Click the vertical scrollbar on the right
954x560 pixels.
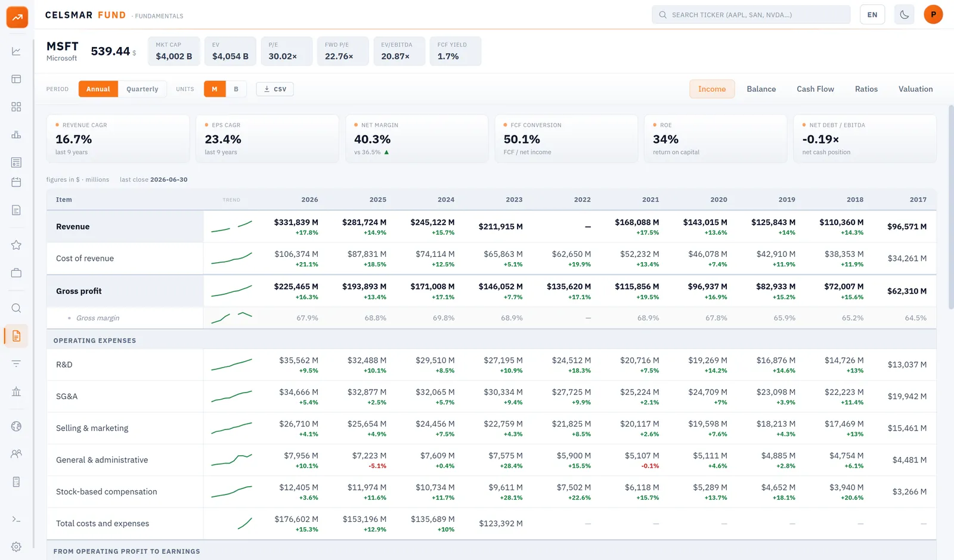pos(951,207)
